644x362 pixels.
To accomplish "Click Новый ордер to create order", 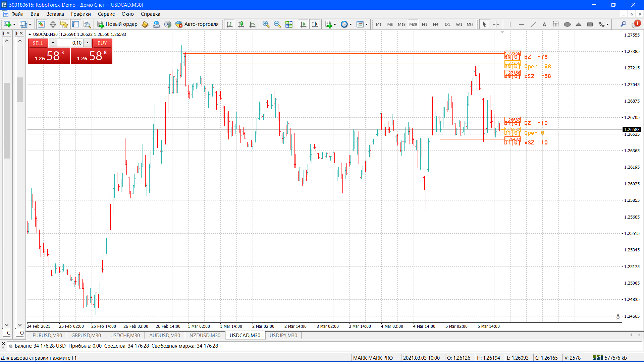I will click(117, 24).
